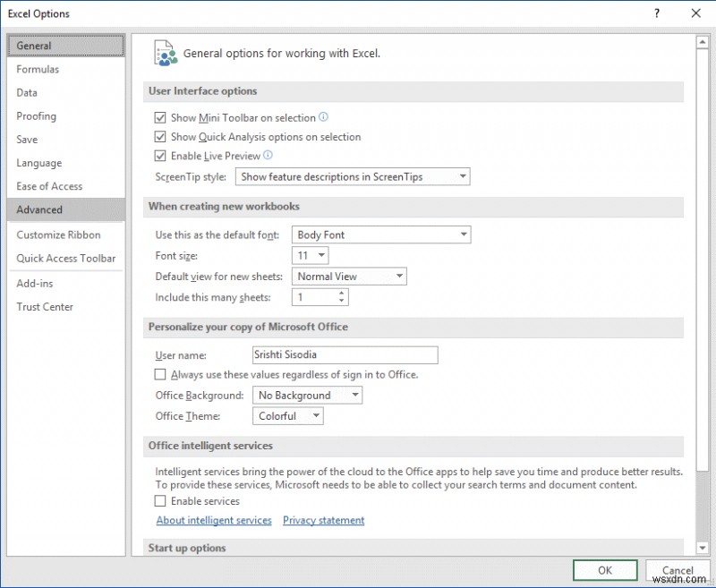Increase sheet count with the up stepper arrow
Image resolution: width=716 pixels, height=588 pixels.
[x=340, y=294]
